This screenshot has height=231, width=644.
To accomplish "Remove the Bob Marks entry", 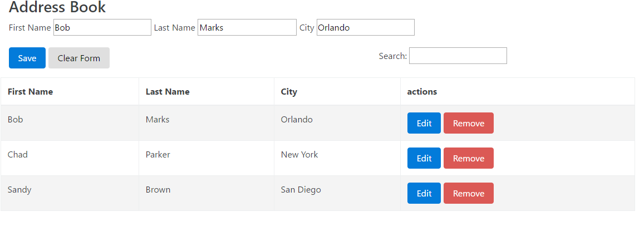I will point(469,124).
